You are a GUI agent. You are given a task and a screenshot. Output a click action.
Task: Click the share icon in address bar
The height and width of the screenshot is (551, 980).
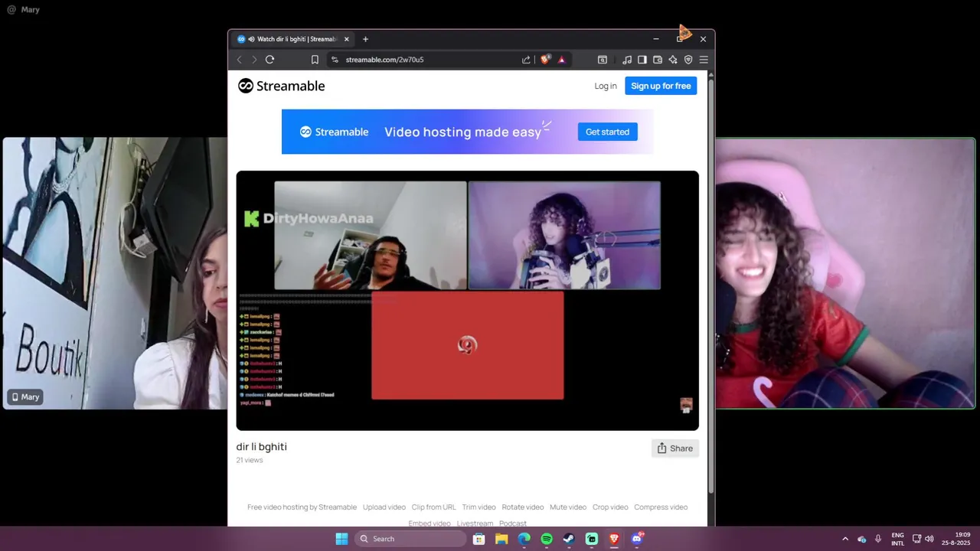(x=526, y=60)
